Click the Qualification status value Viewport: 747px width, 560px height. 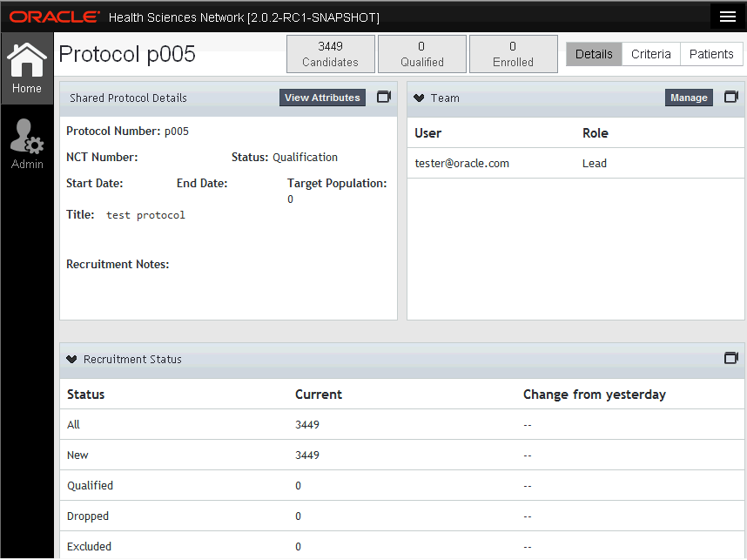(x=305, y=157)
